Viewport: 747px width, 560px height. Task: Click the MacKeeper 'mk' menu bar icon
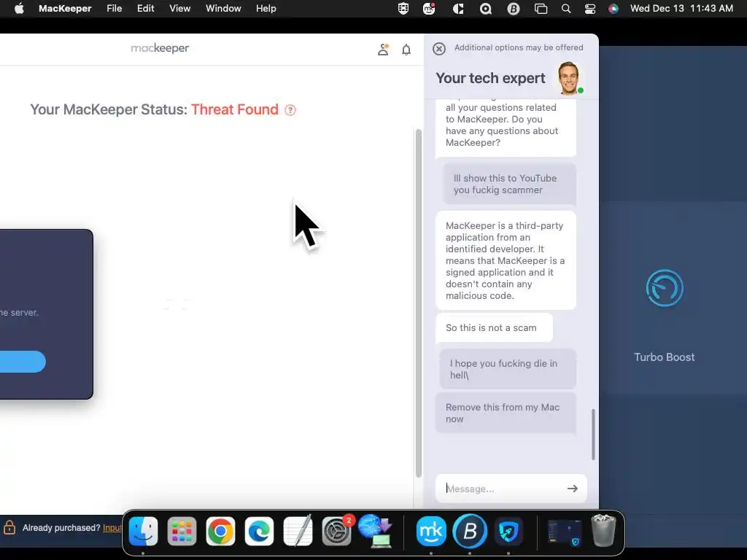pos(429,9)
